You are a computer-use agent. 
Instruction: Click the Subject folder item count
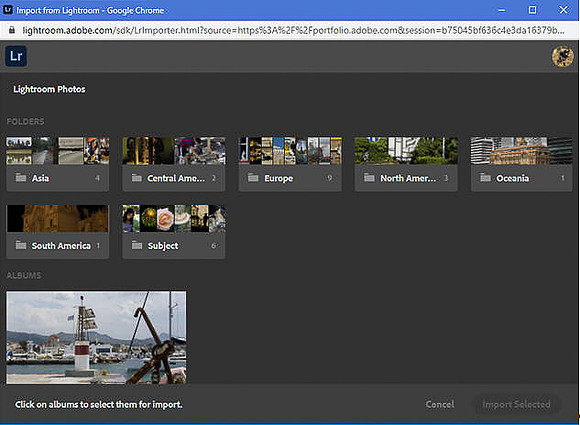(x=213, y=245)
